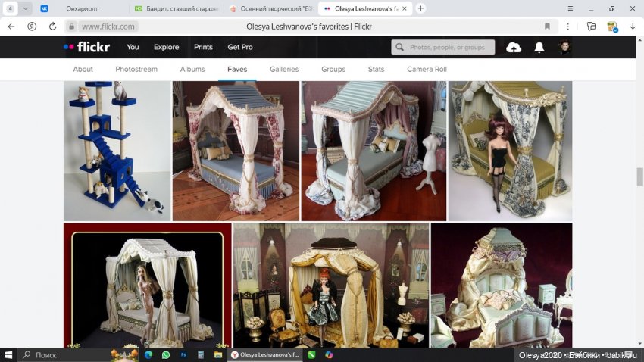Open the notifications bell
Image resolution: width=644 pixels, height=362 pixels.
(x=539, y=47)
